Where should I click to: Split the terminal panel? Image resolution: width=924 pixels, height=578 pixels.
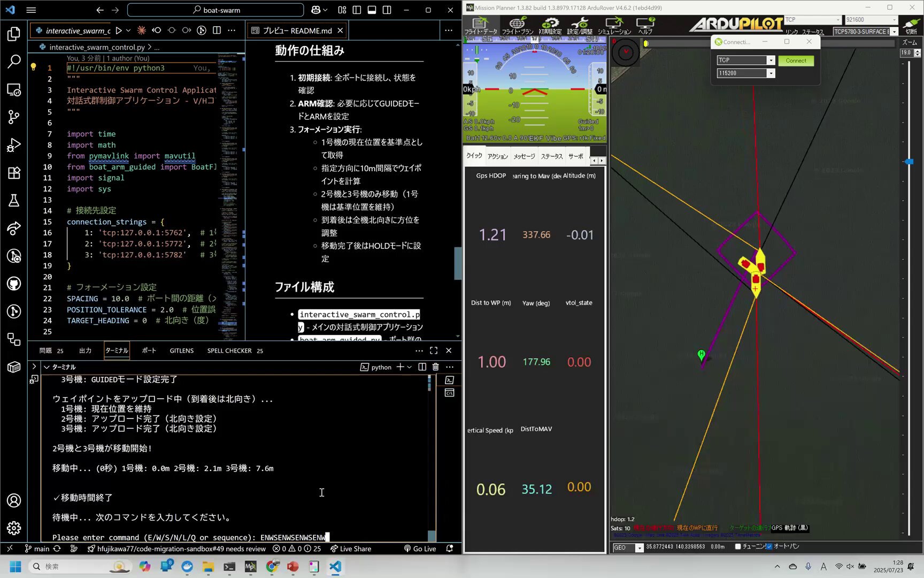point(422,367)
